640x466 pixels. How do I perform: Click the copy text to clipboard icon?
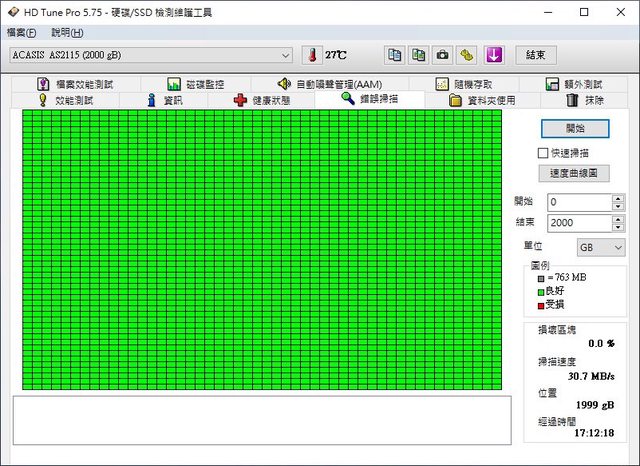pyautogui.click(x=395, y=55)
